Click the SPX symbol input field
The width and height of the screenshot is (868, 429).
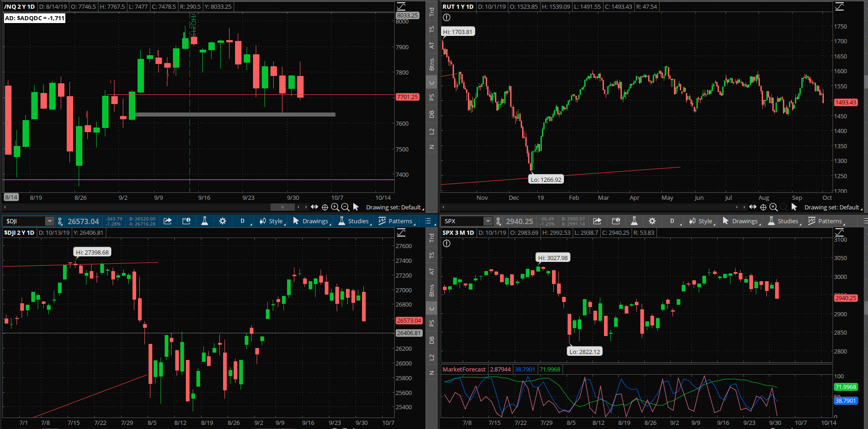[x=463, y=221]
